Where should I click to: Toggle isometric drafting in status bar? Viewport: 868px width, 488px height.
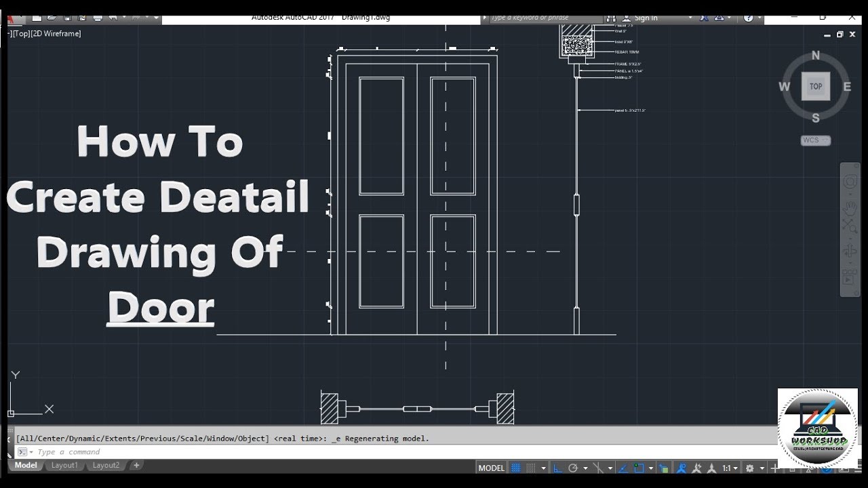pyautogui.click(x=599, y=468)
